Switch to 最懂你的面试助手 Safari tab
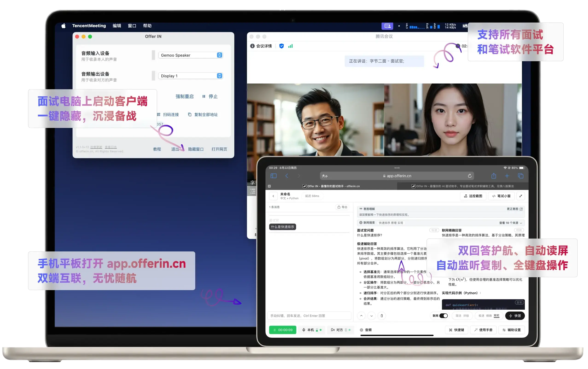588x369 pixels. [x=331, y=186]
